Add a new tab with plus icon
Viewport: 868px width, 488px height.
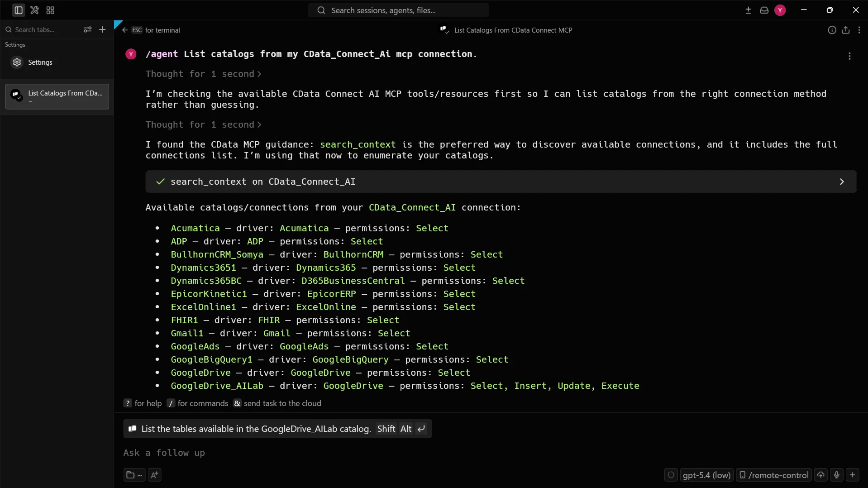click(102, 29)
